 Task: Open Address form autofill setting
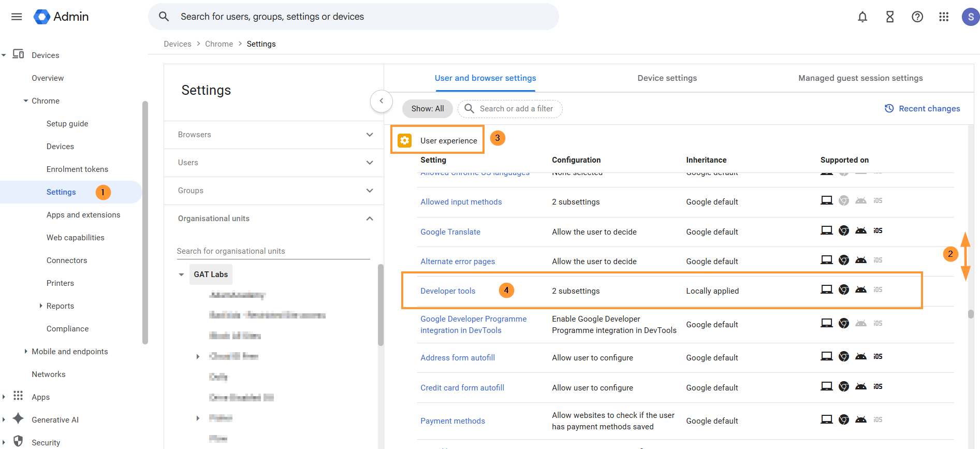[458, 358]
